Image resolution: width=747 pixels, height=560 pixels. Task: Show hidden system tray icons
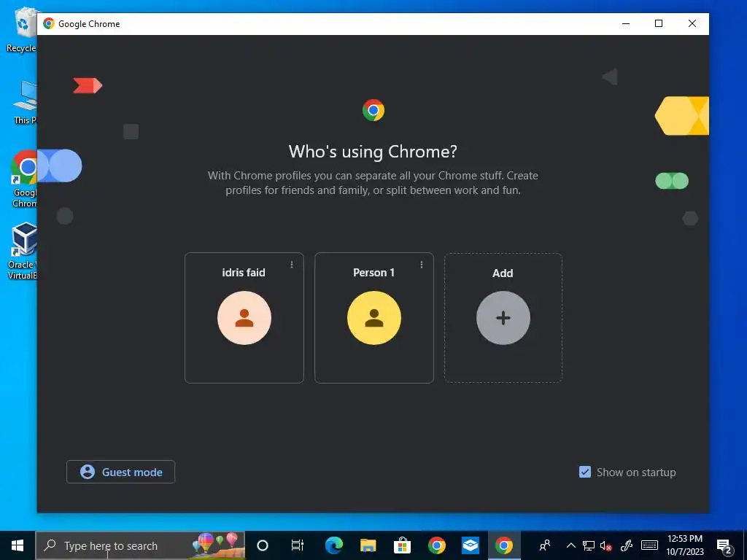point(570,545)
